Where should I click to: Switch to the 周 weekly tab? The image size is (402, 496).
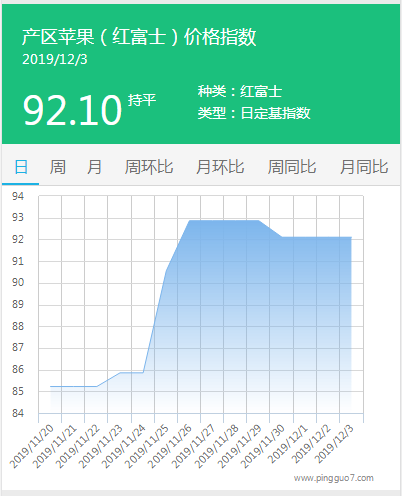tap(57, 167)
